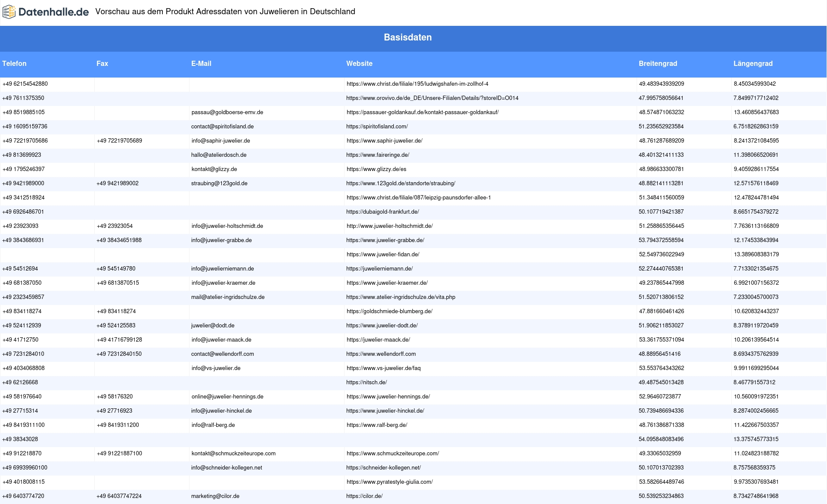Click the nitsch.de URL
Viewport: 827px width, 504px height.
coord(367,383)
